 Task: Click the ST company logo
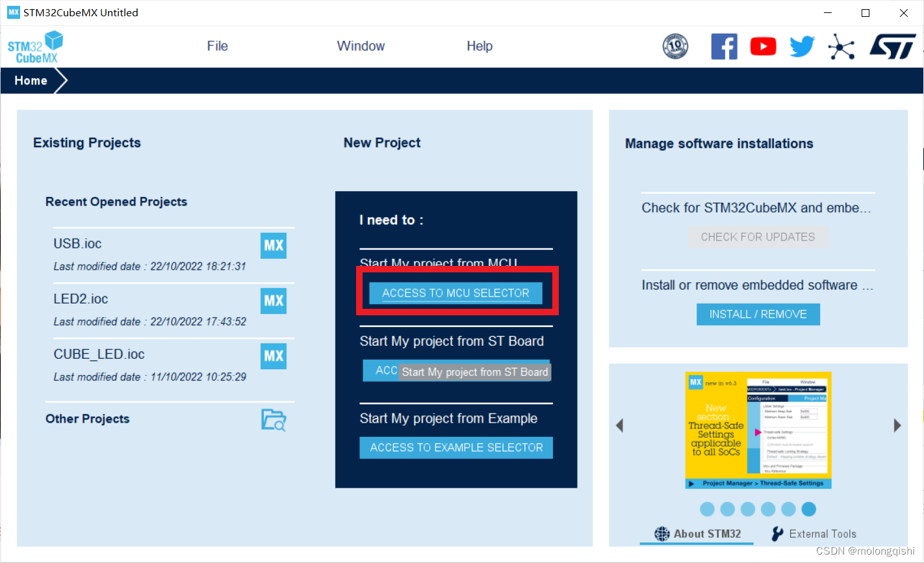pyautogui.click(x=893, y=47)
